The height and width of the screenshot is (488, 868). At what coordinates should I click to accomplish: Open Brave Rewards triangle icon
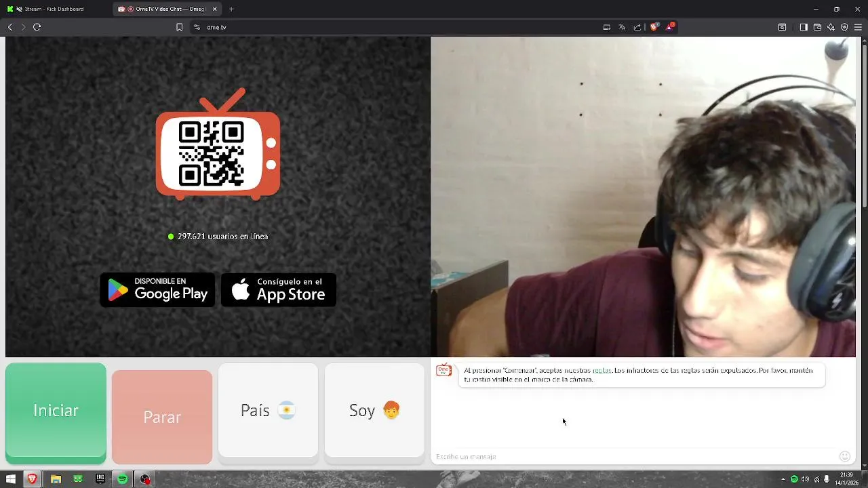(670, 27)
